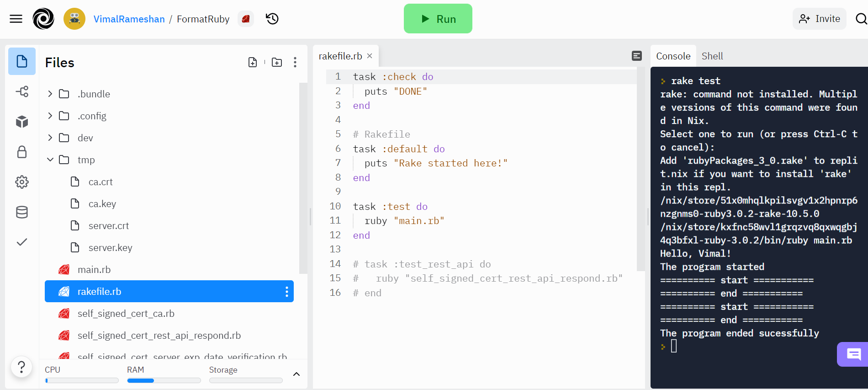Screen dimensions: 868x390
Task: Click the "main.rb" string on line 11
Action: pos(419,221)
